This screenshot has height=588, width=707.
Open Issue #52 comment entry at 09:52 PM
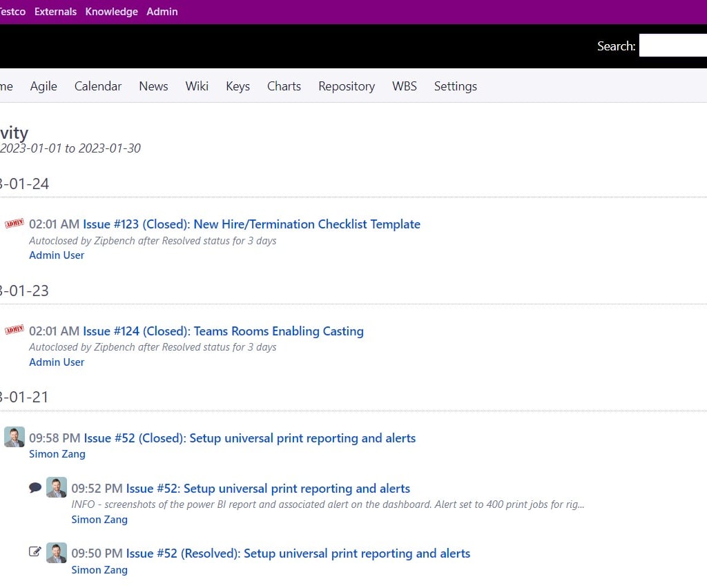tap(268, 489)
